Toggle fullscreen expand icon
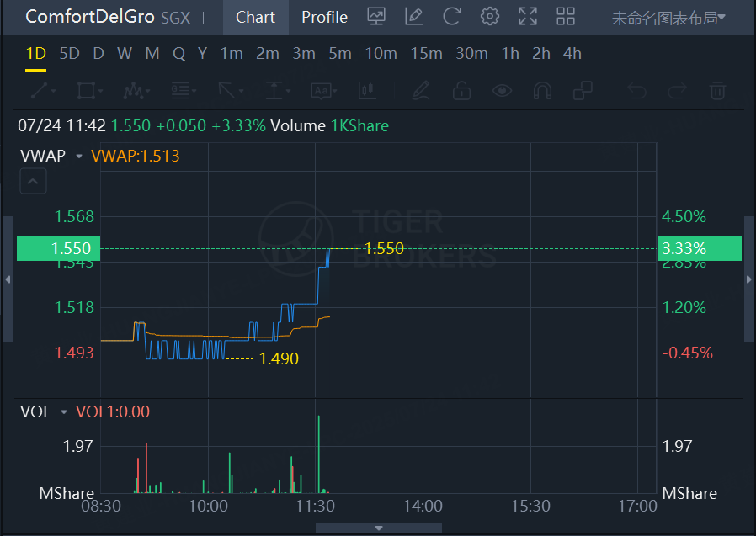Image resolution: width=756 pixels, height=536 pixels. pyautogui.click(x=528, y=17)
